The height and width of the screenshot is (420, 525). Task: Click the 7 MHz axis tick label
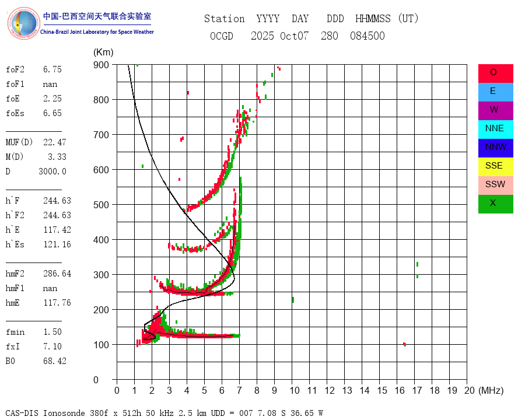click(239, 390)
